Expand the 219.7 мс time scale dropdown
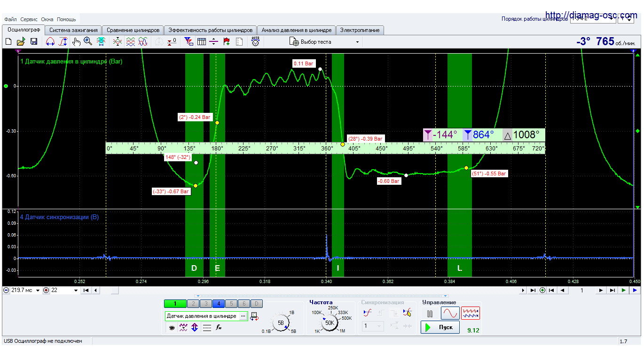644x347 pixels. coord(38,291)
